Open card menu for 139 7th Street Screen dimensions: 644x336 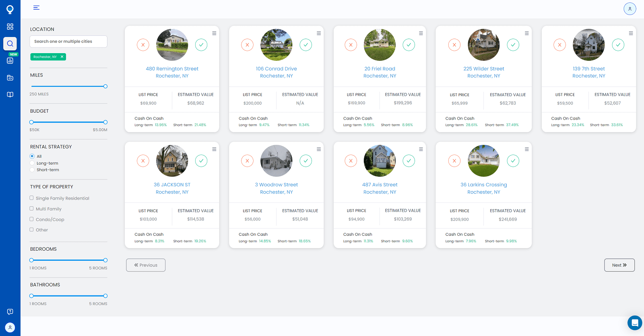631,33
